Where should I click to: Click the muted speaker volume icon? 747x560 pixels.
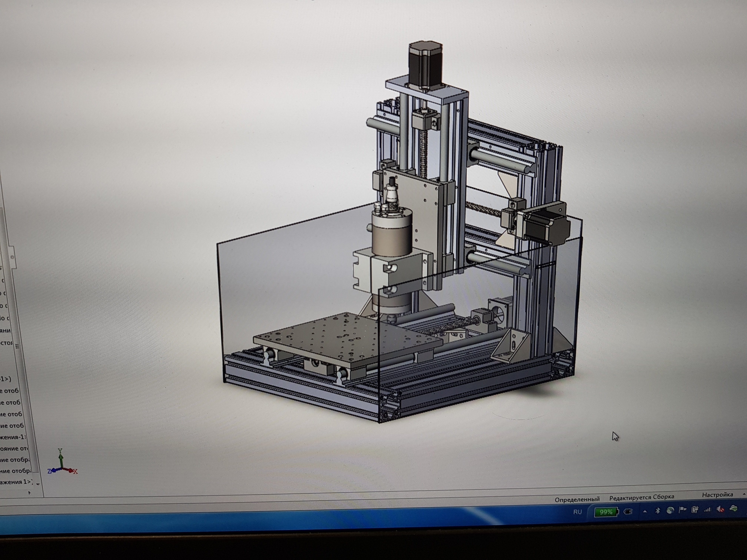pos(720,509)
